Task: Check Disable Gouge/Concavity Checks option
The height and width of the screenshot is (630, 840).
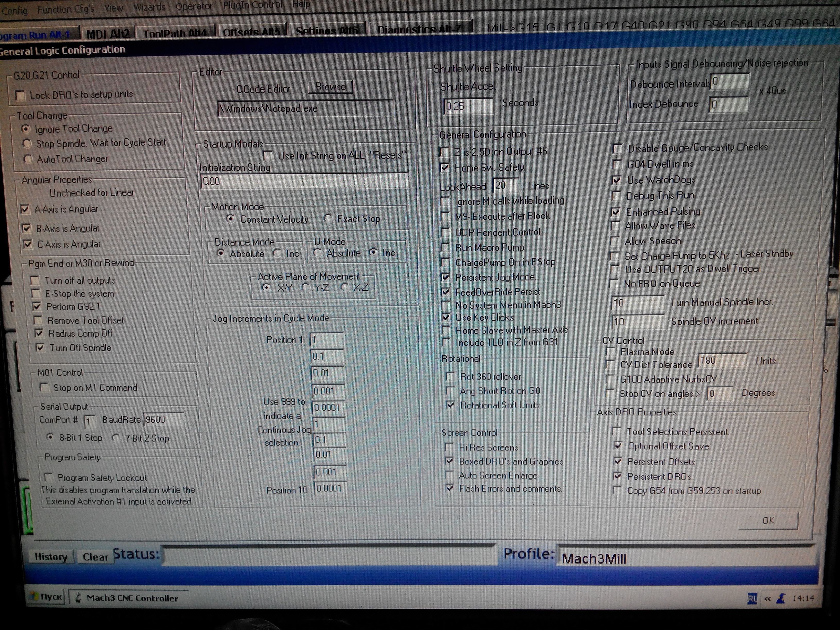Action: click(x=617, y=149)
